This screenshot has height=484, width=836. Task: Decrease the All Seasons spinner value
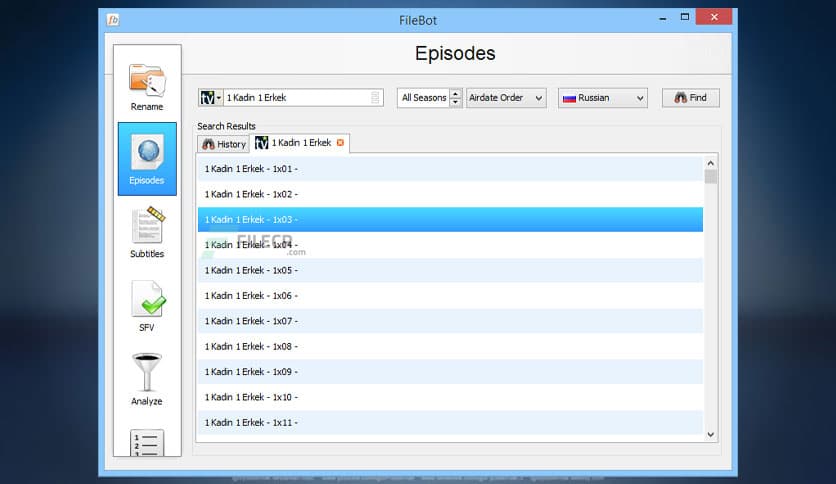(455, 102)
